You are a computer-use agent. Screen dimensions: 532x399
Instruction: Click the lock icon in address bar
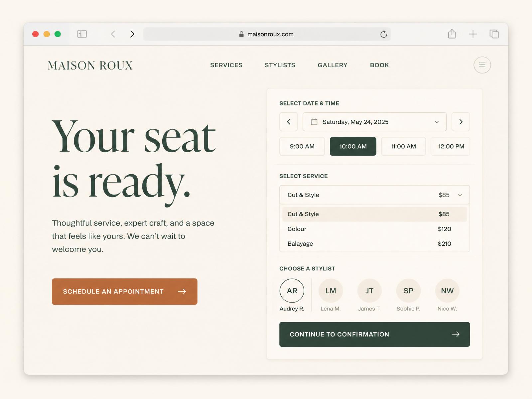pyautogui.click(x=241, y=34)
